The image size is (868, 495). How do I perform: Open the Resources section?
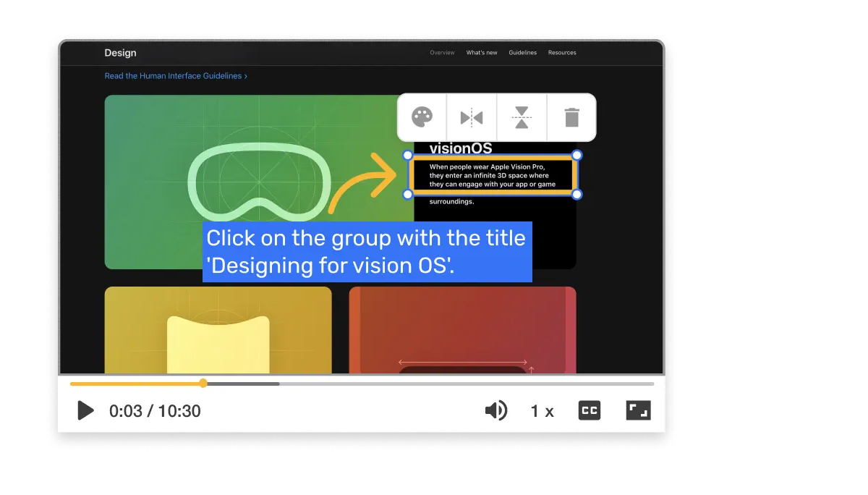(x=562, y=52)
